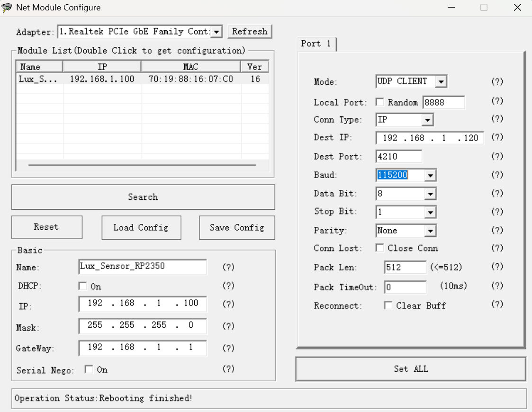Expand the Parity dropdown
Image resolution: width=532 pixels, height=412 pixels.
coord(430,231)
